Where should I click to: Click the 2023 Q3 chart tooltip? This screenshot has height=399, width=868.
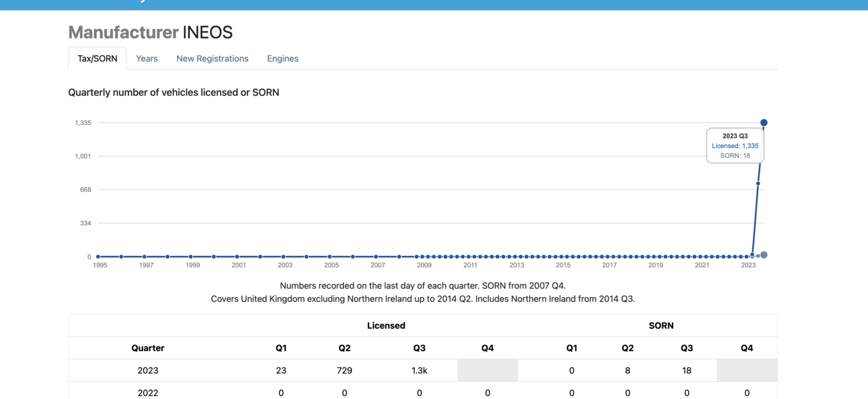point(735,145)
